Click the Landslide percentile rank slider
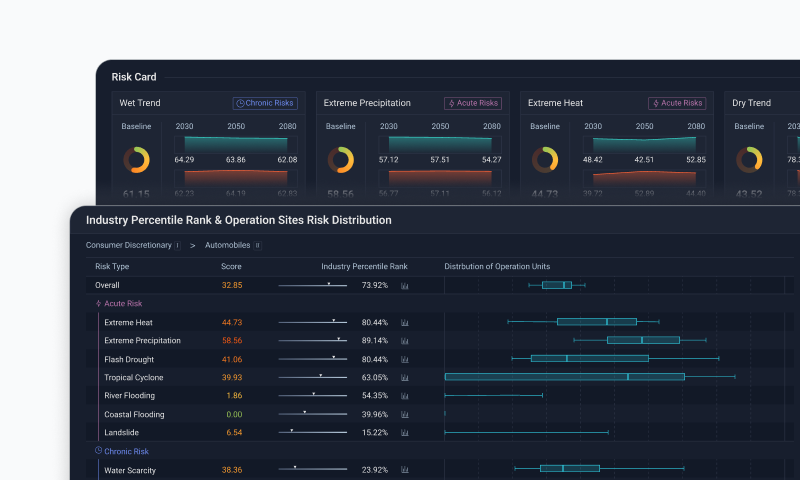This screenshot has width=800, height=480. tap(313, 432)
